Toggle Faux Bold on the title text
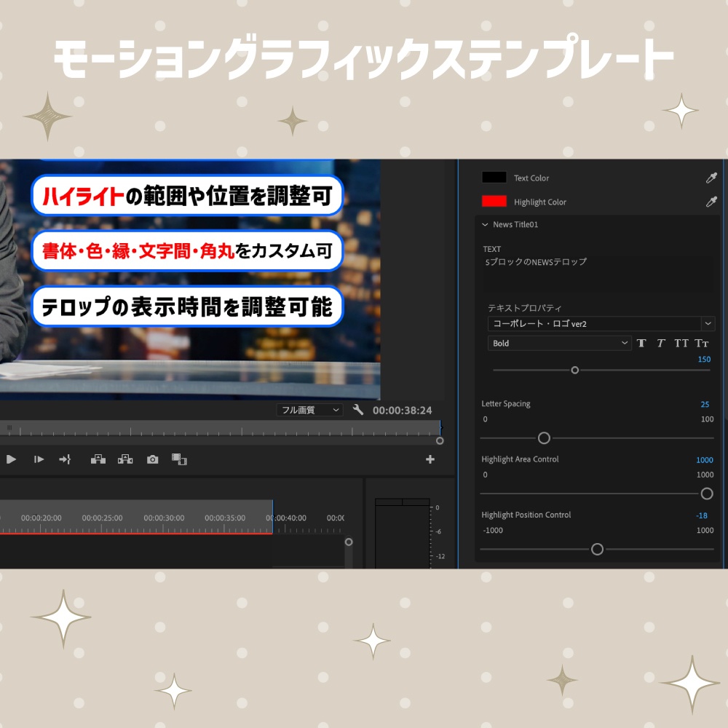This screenshot has width=728, height=728. tap(641, 343)
